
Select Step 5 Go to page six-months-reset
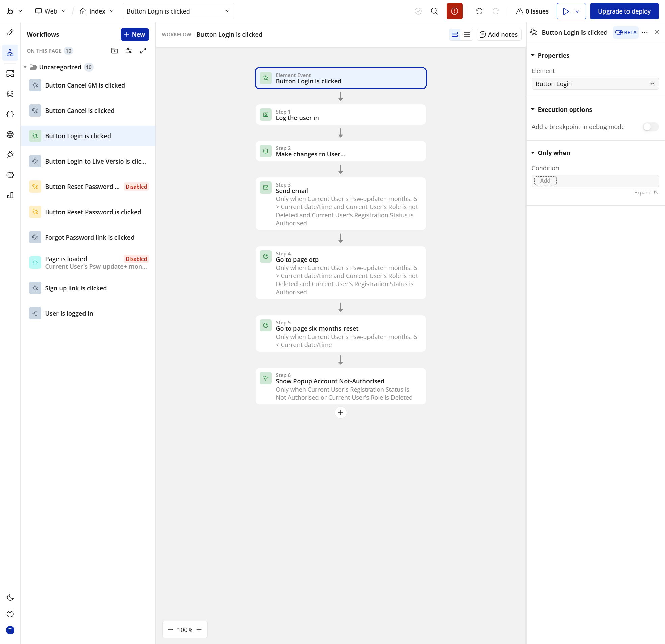click(x=341, y=334)
